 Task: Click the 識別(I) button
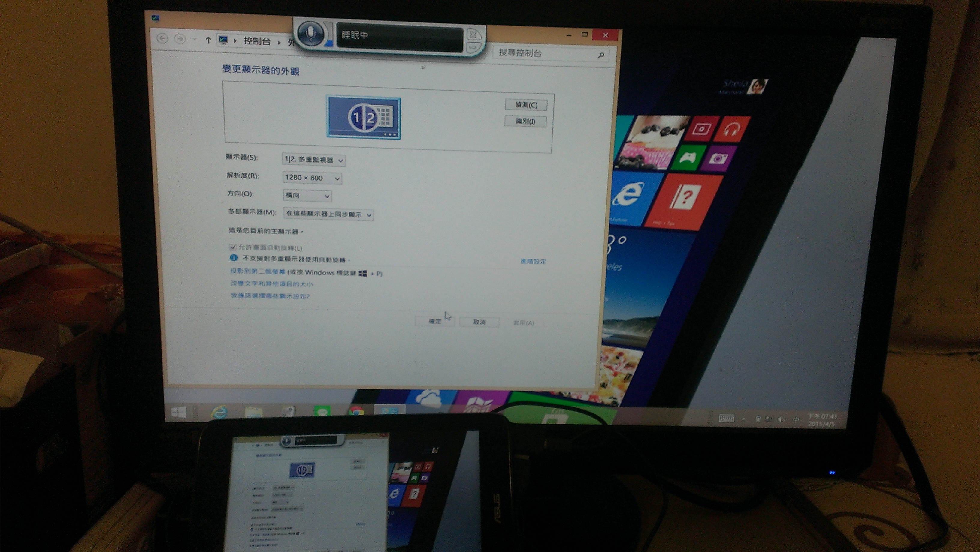(525, 121)
